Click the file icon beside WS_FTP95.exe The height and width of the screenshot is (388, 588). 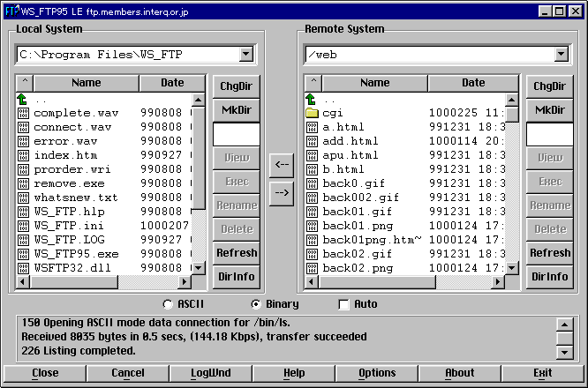point(23,254)
